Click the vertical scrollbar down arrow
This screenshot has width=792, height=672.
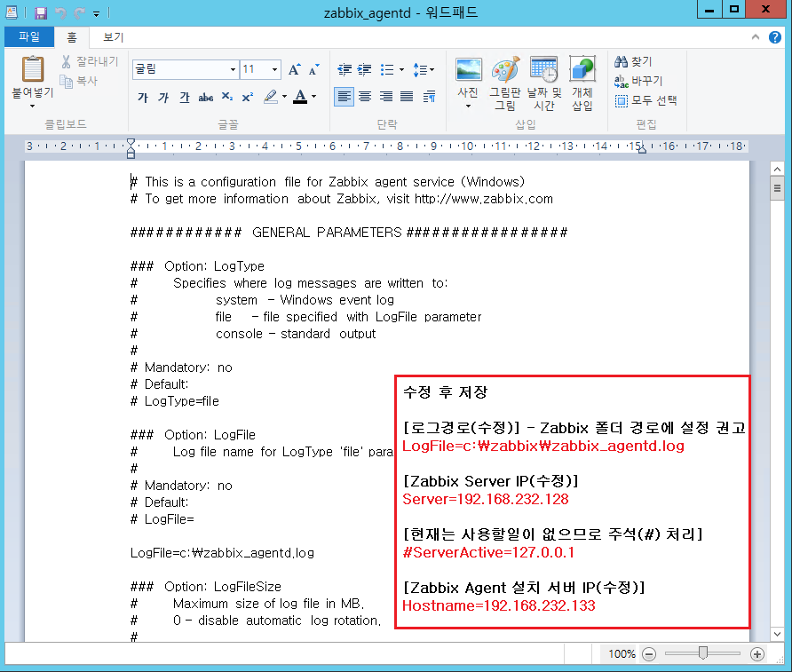pyautogui.click(x=777, y=634)
